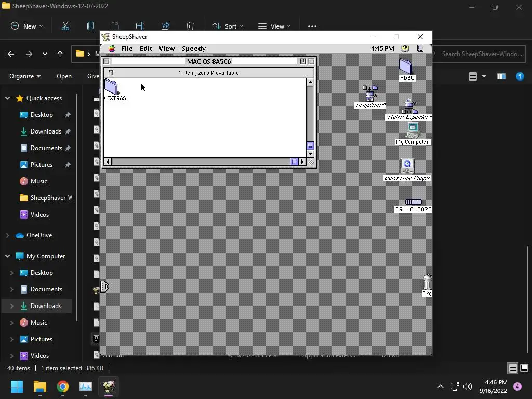Switch to large icons view in status bar
This screenshot has width=532, height=399.
pyautogui.click(x=524, y=368)
